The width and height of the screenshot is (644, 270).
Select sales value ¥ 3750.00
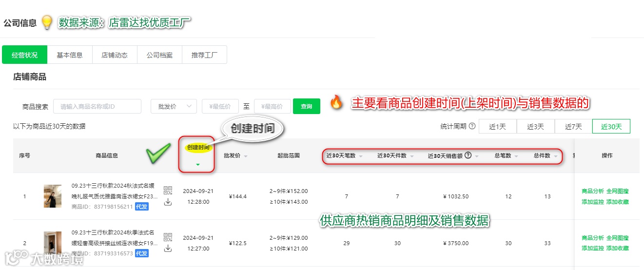[456, 243]
